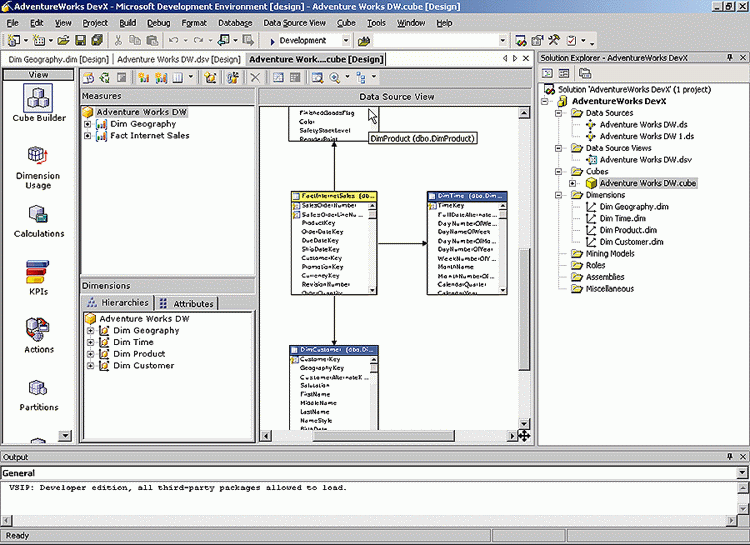750x545 pixels.
Task: Expand Dim Customer in Dimensions pane
Action: point(90,366)
